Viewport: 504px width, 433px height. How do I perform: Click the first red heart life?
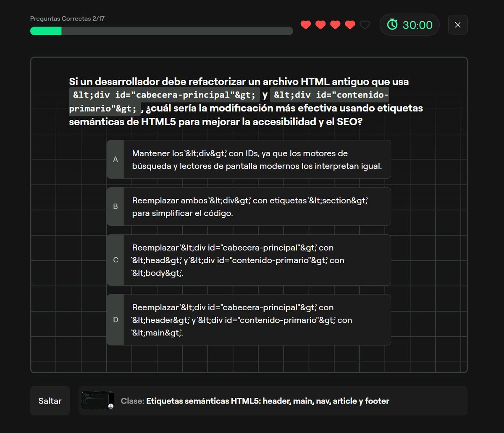tap(306, 25)
